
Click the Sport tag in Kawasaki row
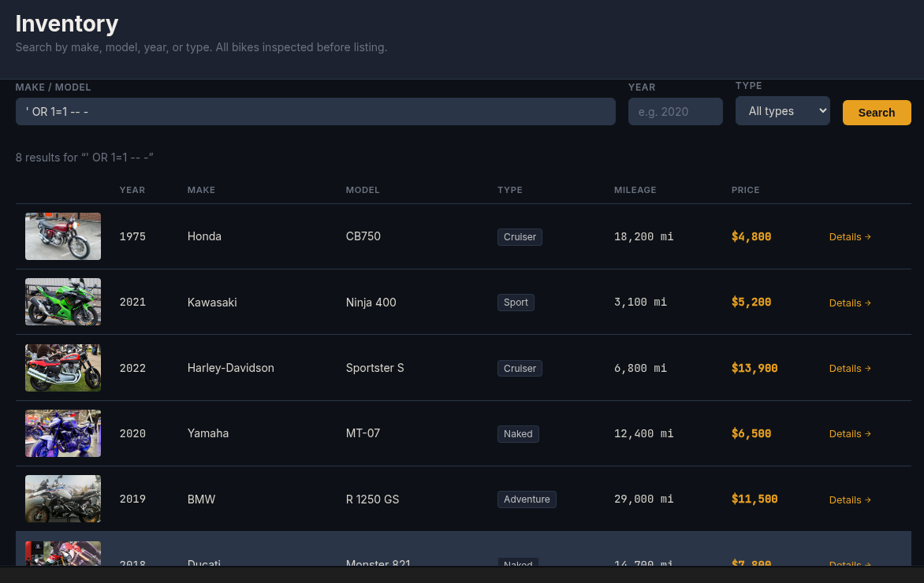click(516, 302)
